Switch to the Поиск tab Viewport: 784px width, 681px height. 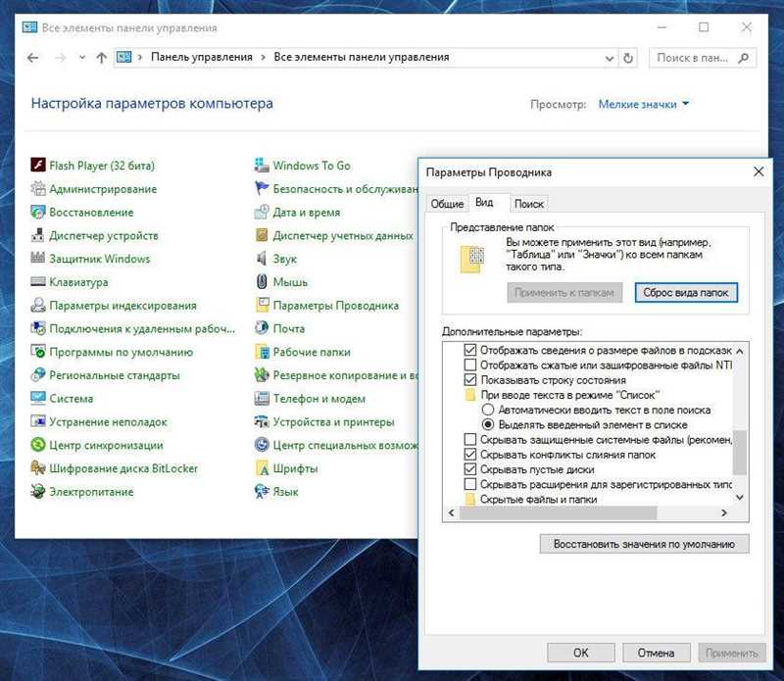(x=528, y=204)
